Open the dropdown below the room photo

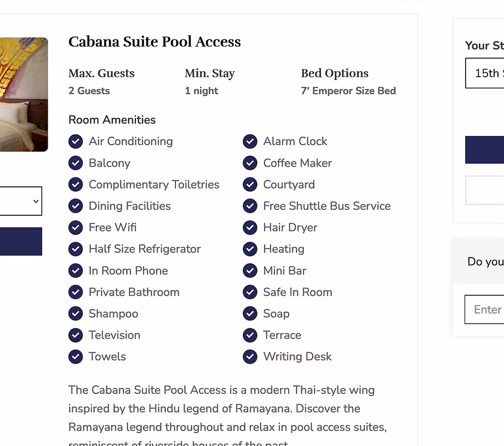coord(20,201)
